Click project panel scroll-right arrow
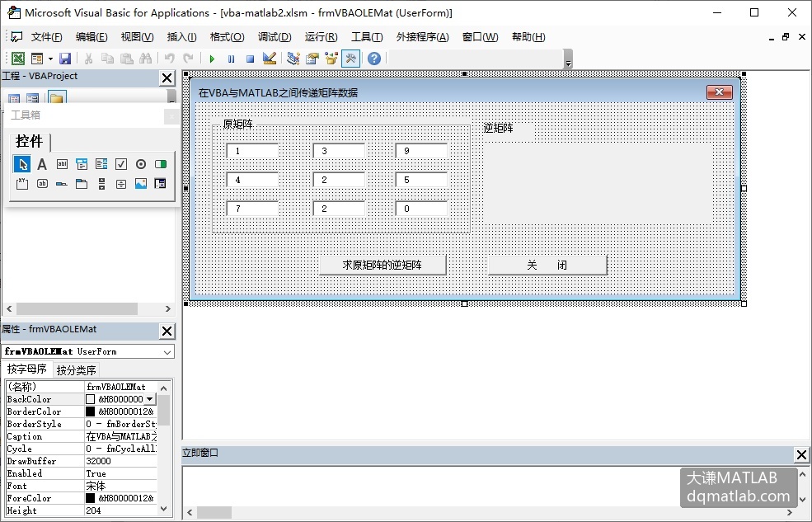This screenshot has width=812, height=522. [168, 308]
